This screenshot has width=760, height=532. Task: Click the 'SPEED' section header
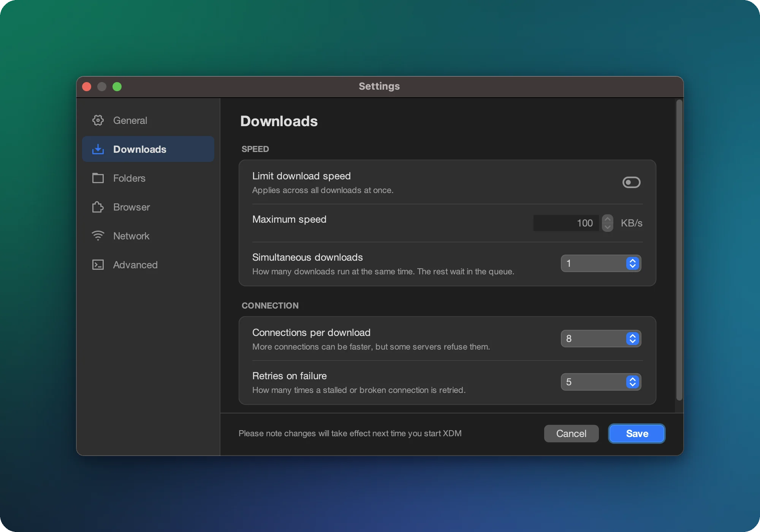pyautogui.click(x=255, y=149)
